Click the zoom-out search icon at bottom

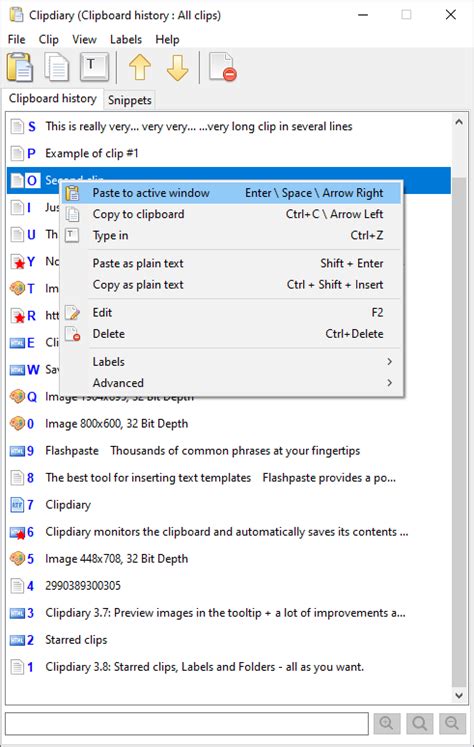452,723
